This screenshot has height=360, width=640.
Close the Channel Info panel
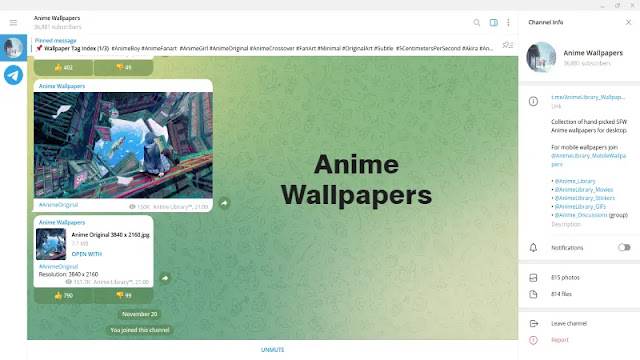pos(629,22)
